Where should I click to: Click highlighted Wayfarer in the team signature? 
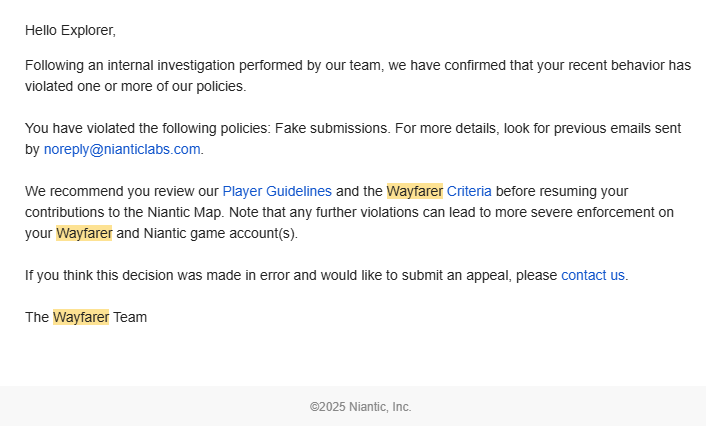coord(80,317)
